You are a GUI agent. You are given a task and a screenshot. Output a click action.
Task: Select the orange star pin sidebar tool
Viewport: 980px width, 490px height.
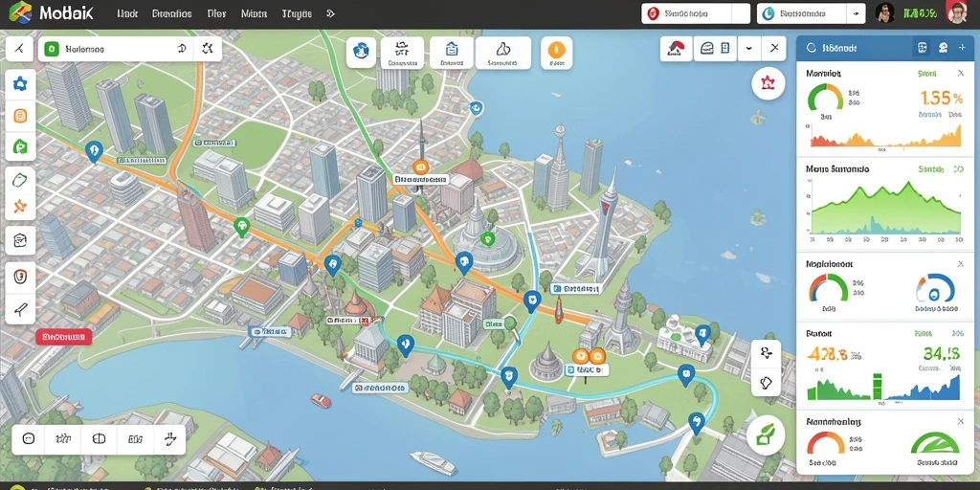point(20,206)
